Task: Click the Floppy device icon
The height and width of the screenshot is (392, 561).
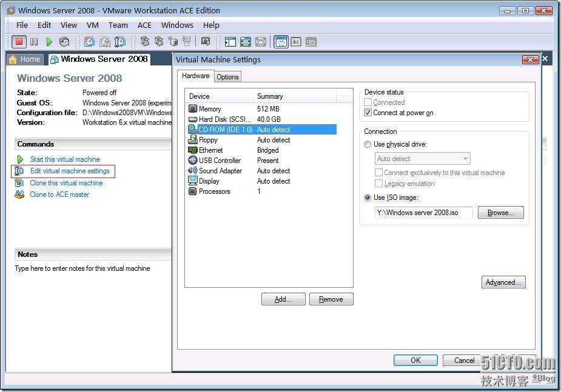Action: (x=192, y=139)
